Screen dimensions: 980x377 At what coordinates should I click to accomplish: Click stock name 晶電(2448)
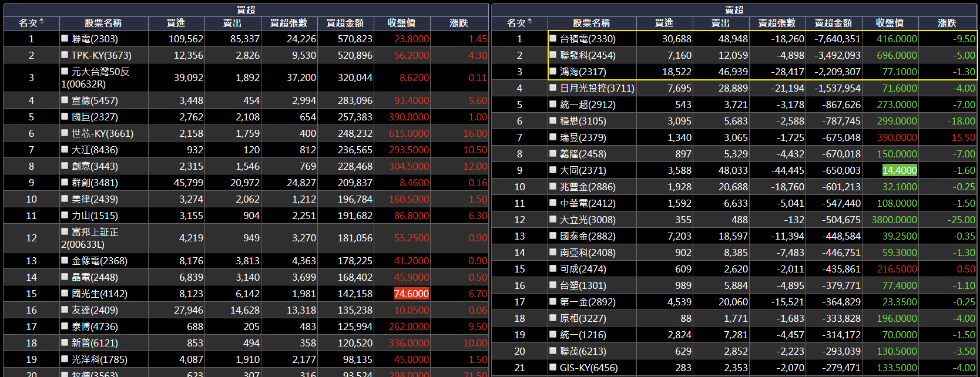point(95,277)
